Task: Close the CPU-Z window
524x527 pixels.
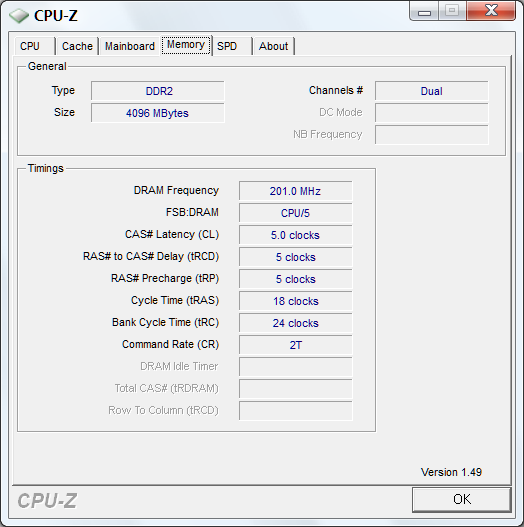Action: coord(491,10)
